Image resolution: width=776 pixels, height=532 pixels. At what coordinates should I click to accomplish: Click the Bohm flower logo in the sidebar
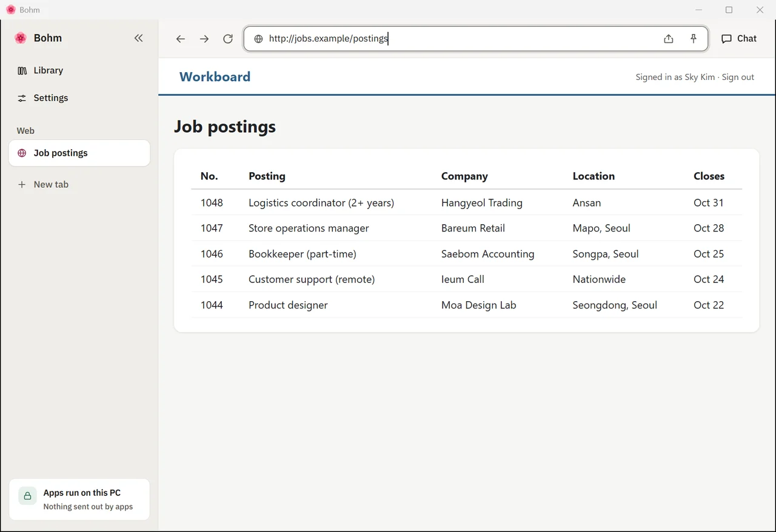(x=21, y=38)
